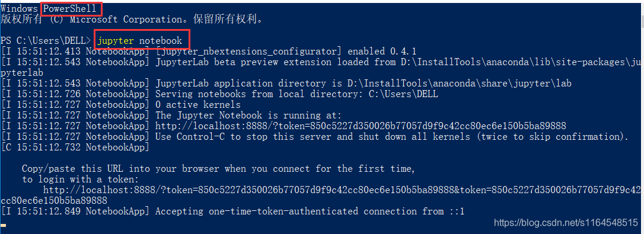Click the Use Control-C to stop server line
This screenshot has width=644, height=234.
tap(315, 136)
